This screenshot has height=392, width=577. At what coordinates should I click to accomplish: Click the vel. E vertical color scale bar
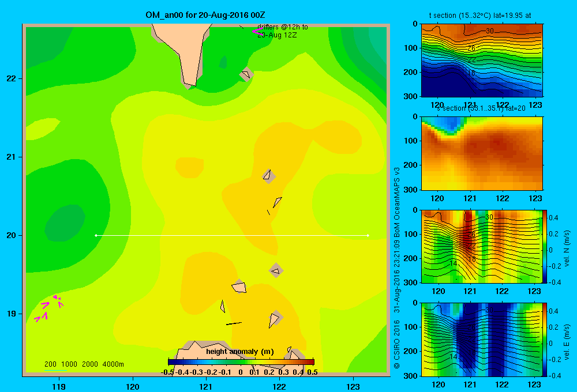545,340
